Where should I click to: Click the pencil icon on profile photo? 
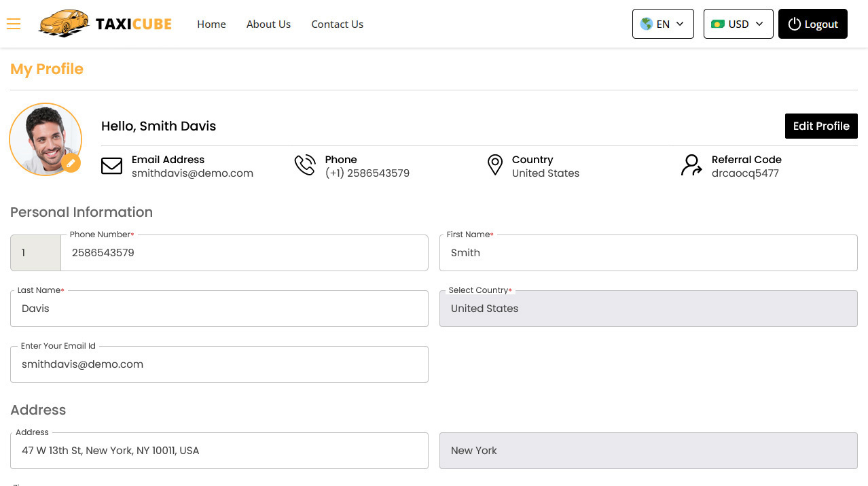[x=71, y=163]
